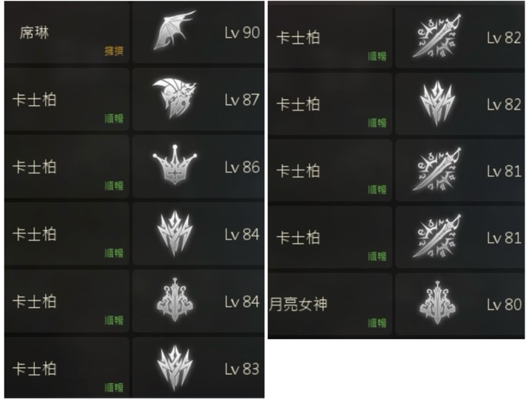Click the dragon wing icon beside Lv 90
Viewport: 532px width, 400px height.
point(175,31)
